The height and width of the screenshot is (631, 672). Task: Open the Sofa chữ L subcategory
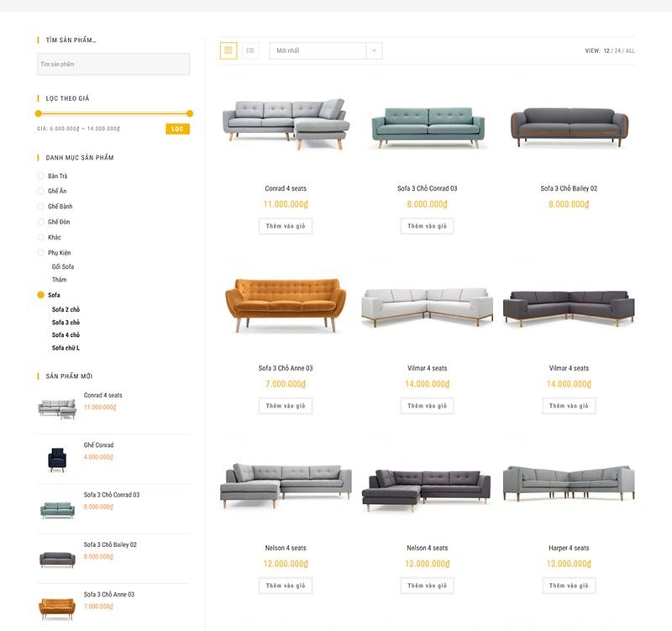(x=66, y=348)
